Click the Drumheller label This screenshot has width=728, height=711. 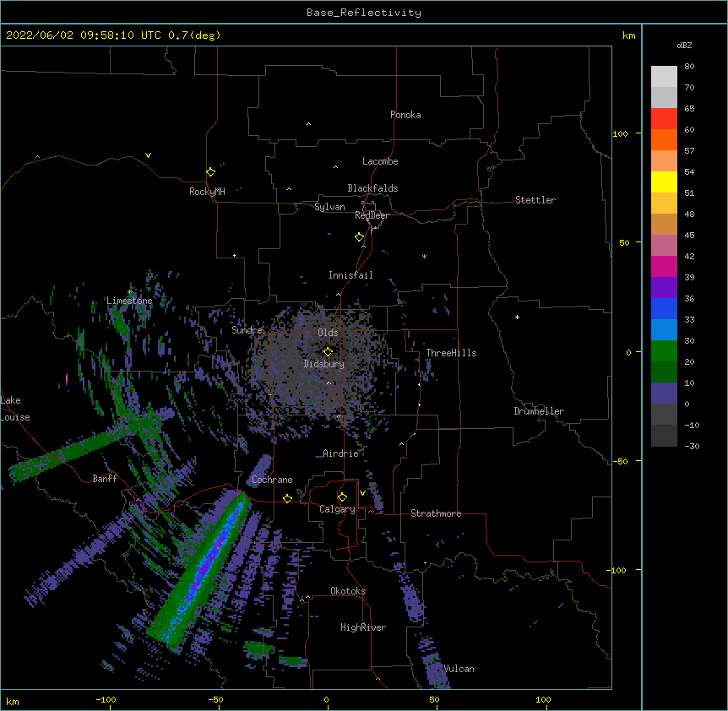[539, 411]
